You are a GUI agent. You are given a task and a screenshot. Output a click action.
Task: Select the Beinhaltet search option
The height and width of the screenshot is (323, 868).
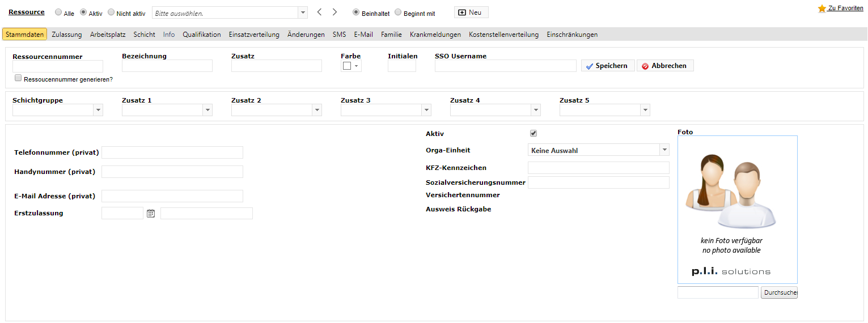coord(356,12)
